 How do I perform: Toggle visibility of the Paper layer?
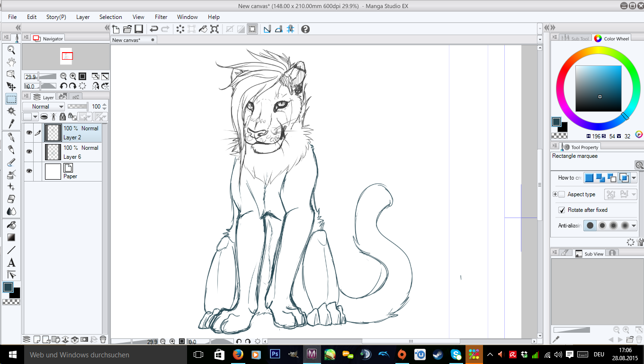tap(29, 171)
